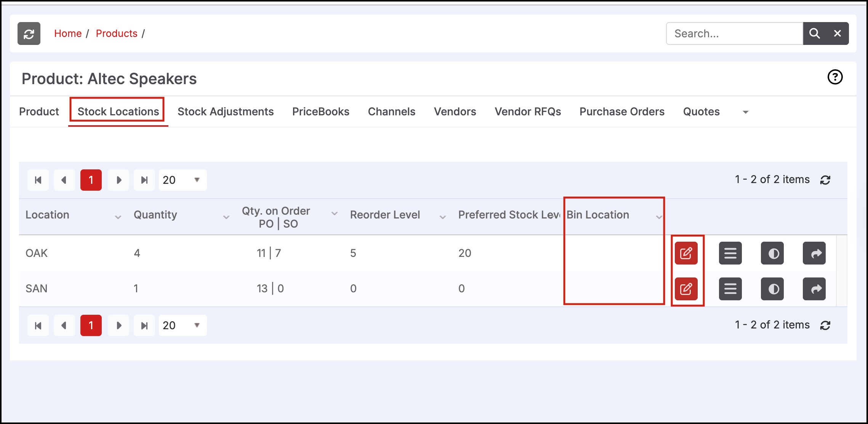The image size is (868, 424).
Task: Open the page size dropdown in the bottom pager
Action: coord(183,325)
